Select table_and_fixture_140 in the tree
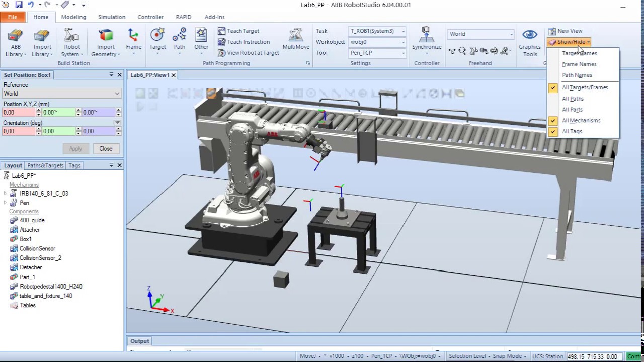This screenshot has width=644, height=362. coord(46,296)
